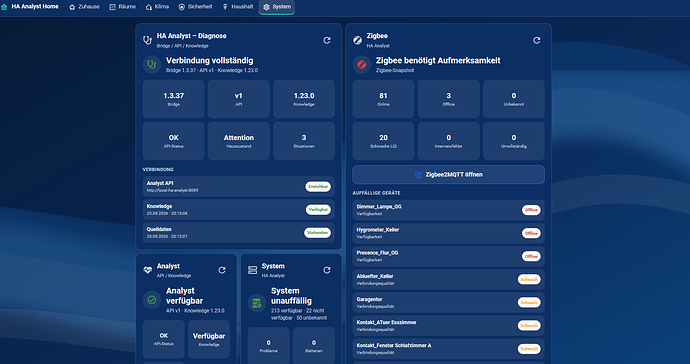The height and width of the screenshot is (364, 690).
Task: Select the Haushalt tab
Action: 238,7
